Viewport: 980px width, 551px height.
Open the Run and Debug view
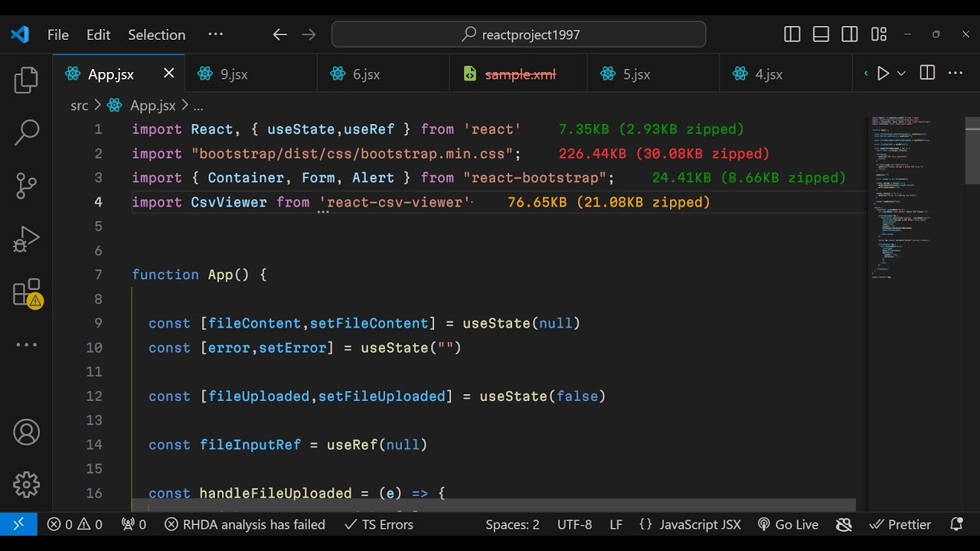click(x=26, y=239)
